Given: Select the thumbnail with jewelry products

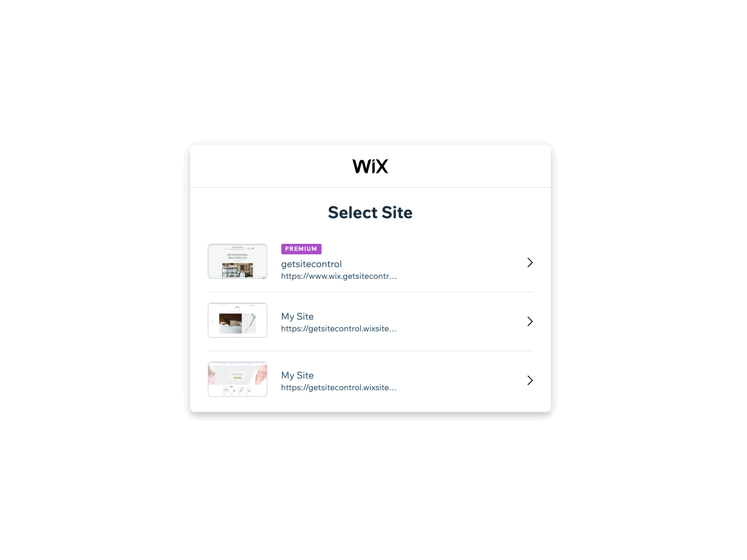Looking at the screenshot, I should coord(238,379).
